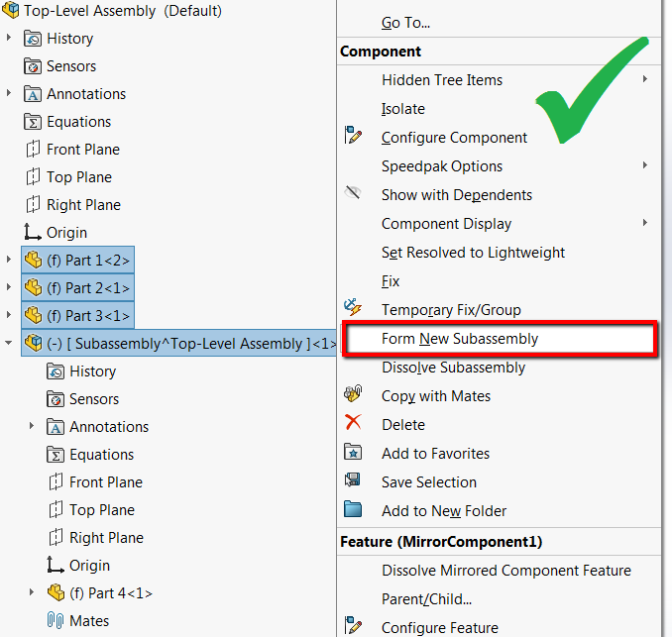Open the Hidden Tree Items submenu arrow
This screenshot has height=637, width=672.
point(645,79)
